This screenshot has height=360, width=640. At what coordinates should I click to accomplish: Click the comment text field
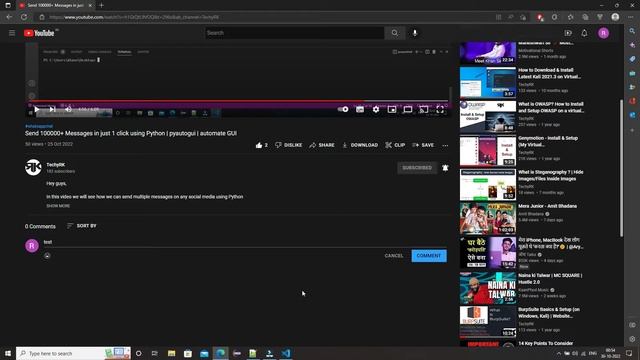tap(245, 242)
